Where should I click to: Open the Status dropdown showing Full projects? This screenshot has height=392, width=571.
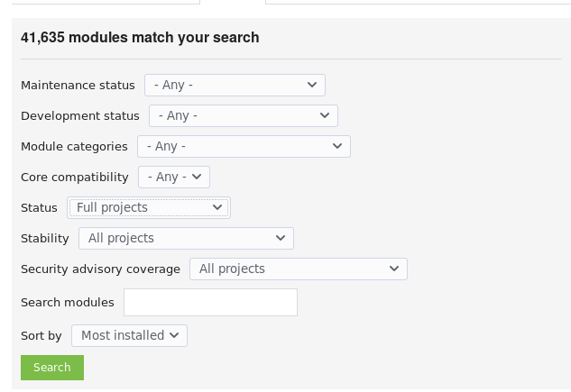(149, 207)
